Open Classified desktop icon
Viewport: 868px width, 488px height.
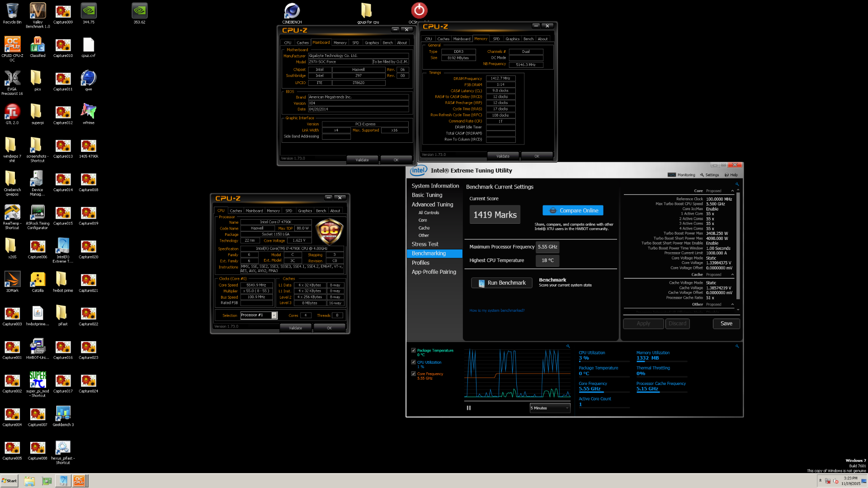[x=38, y=47]
